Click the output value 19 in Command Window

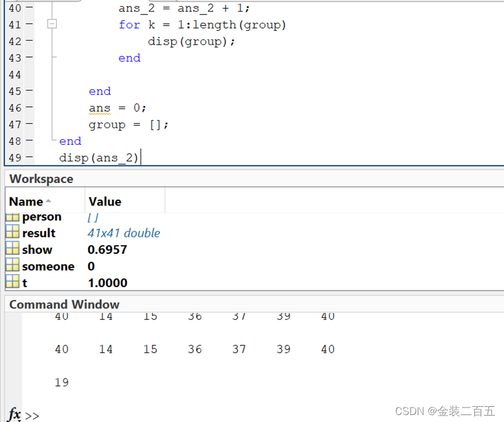click(62, 382)
